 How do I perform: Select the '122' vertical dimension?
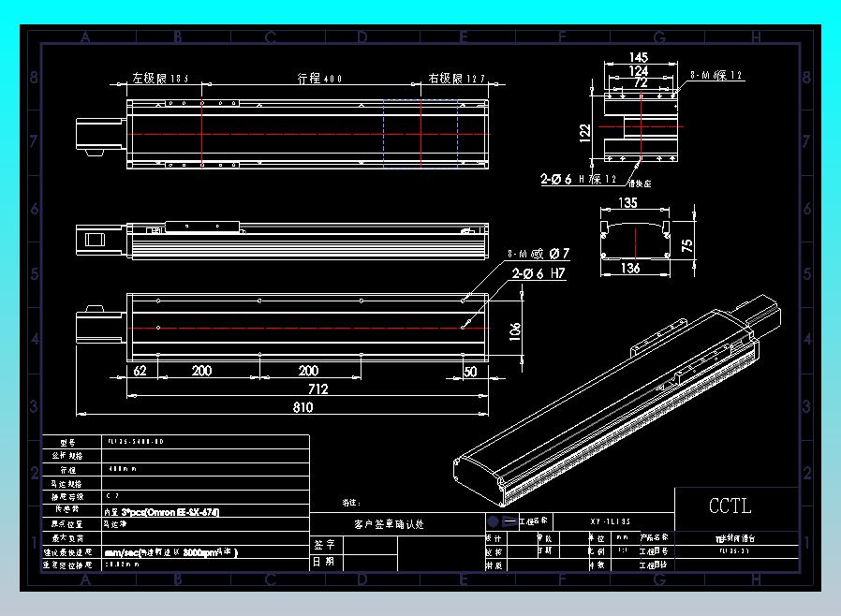[585, 132]
